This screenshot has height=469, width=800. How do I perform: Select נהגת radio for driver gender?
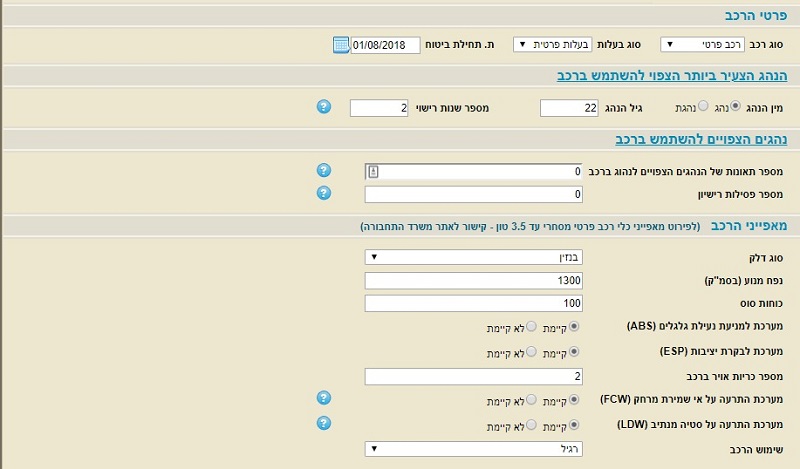(x=703, y=106)
